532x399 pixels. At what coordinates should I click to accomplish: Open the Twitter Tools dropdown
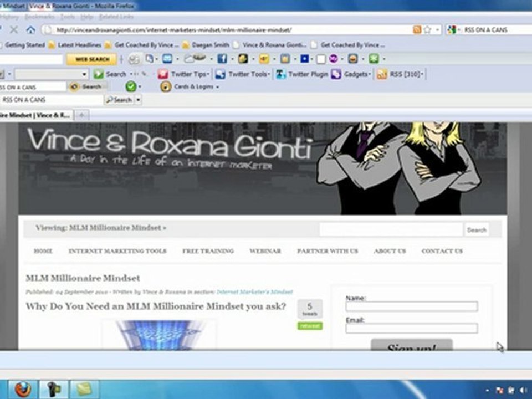click(269, 74)
